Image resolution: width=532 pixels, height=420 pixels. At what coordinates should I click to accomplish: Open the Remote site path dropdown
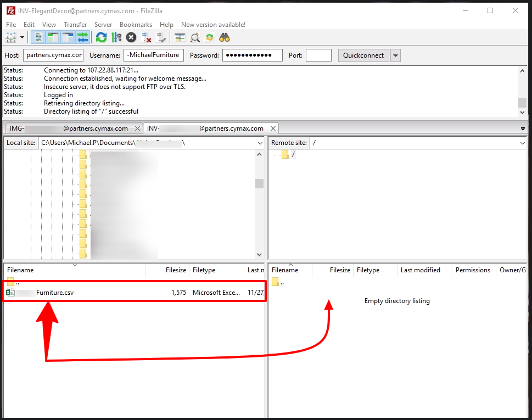(x=523, y=143)
